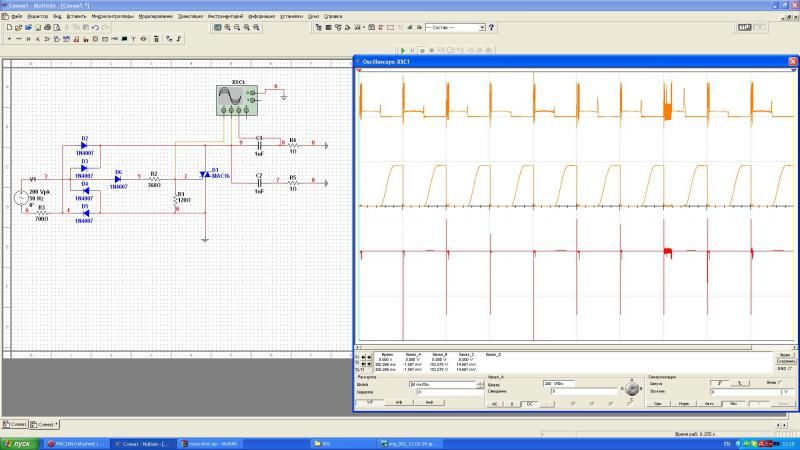The image size is (800, 450).
Task: Click the Open file folder icon
Action: [16, 27]
